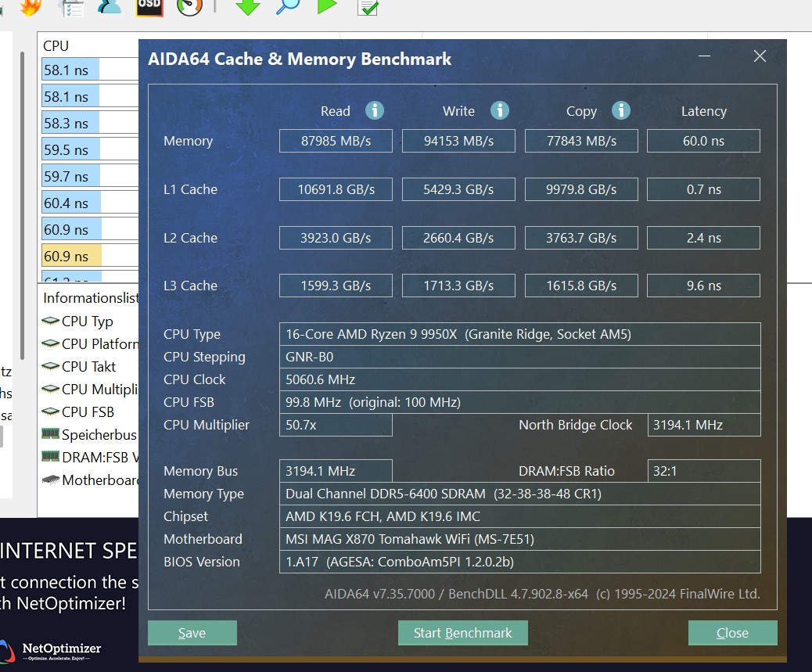This screenshot has width=812, height=672.
Task: Click the L2 Cache write value 2660.4 GB/s
Action: click(458, 238)
